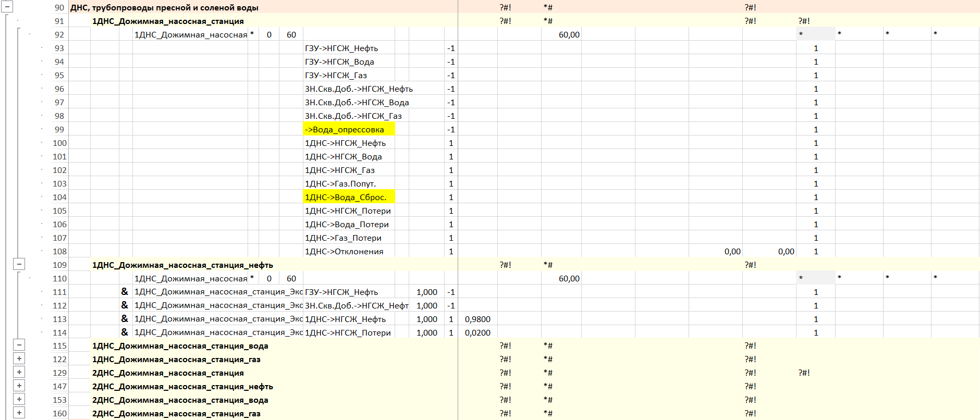This screenshot has height=420, width=980.
Task: Click the plus outline button beside row 153
Action: [19, 399]
